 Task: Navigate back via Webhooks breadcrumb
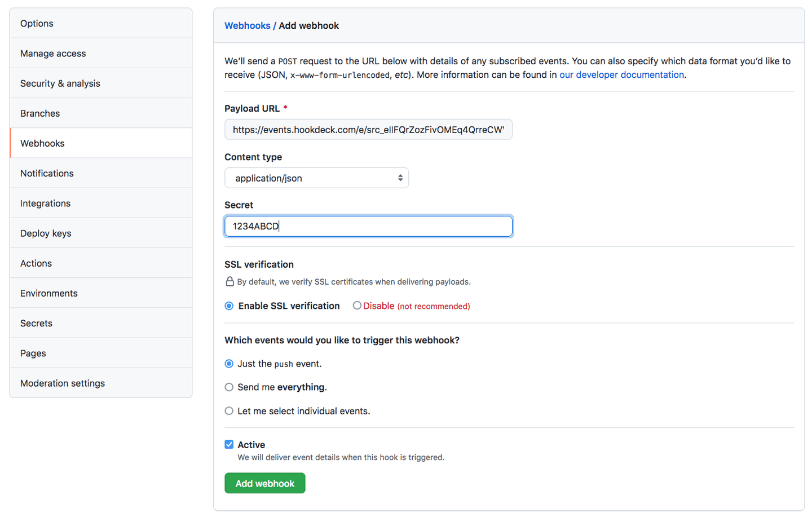point(248,25)
